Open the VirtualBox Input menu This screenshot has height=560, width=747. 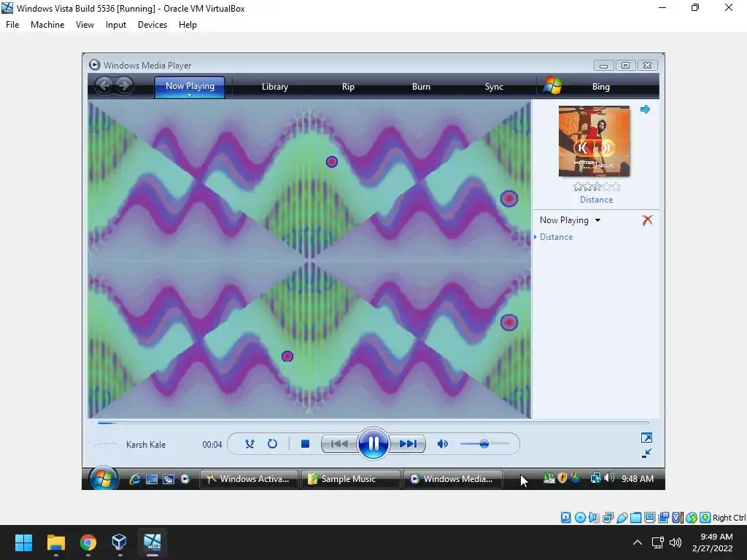point(116,25)
